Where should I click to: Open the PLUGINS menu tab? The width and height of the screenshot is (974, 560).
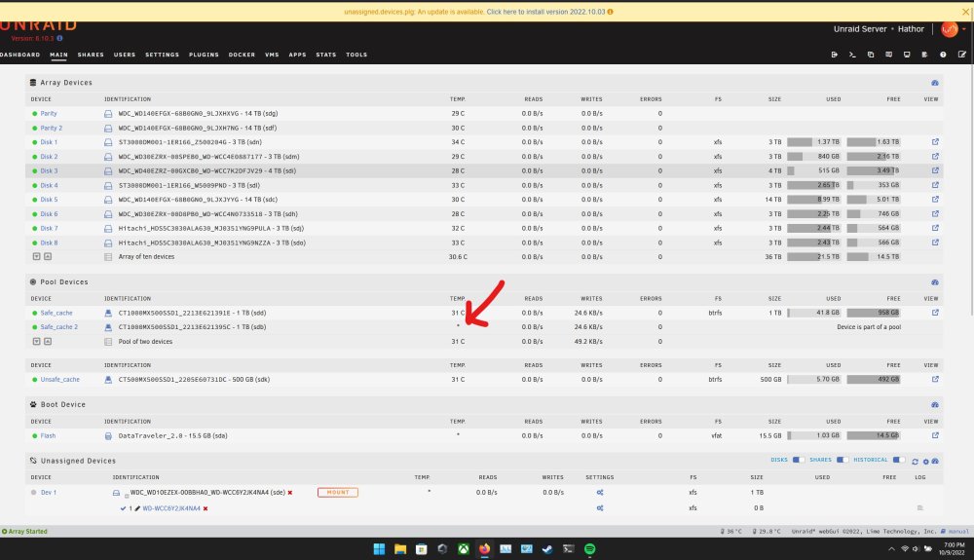coord(204,55)
